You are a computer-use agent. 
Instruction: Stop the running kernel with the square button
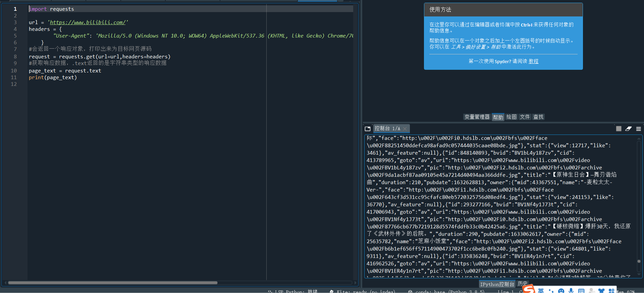pos(619,129)
